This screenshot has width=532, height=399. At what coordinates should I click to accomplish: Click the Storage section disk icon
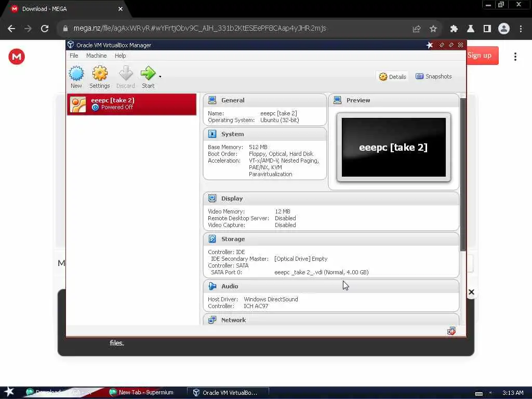click(212, 239)
